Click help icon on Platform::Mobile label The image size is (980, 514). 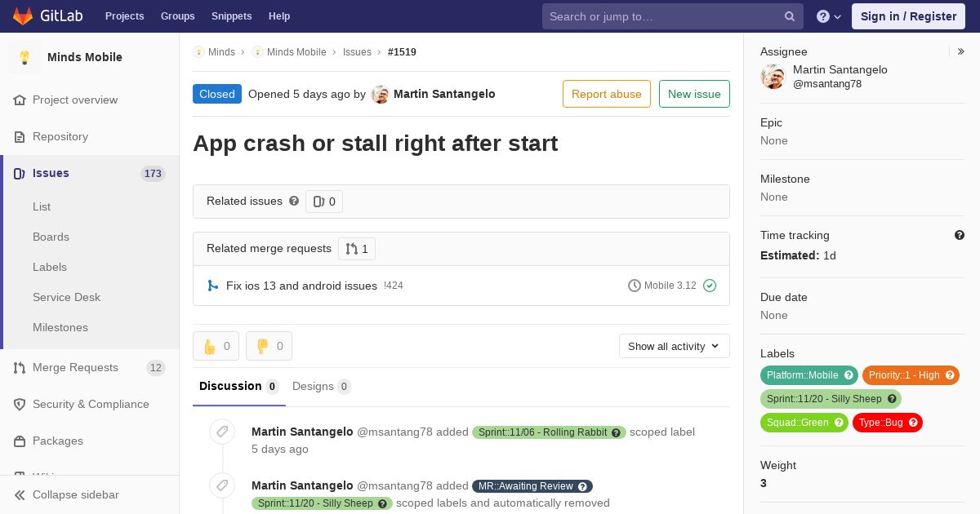point(849,375)
